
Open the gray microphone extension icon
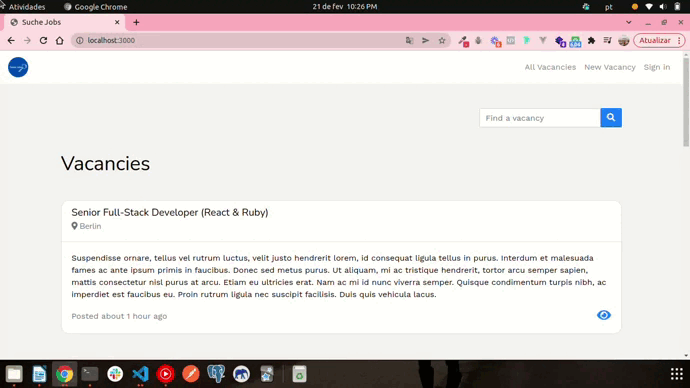[x=478, y=40]
